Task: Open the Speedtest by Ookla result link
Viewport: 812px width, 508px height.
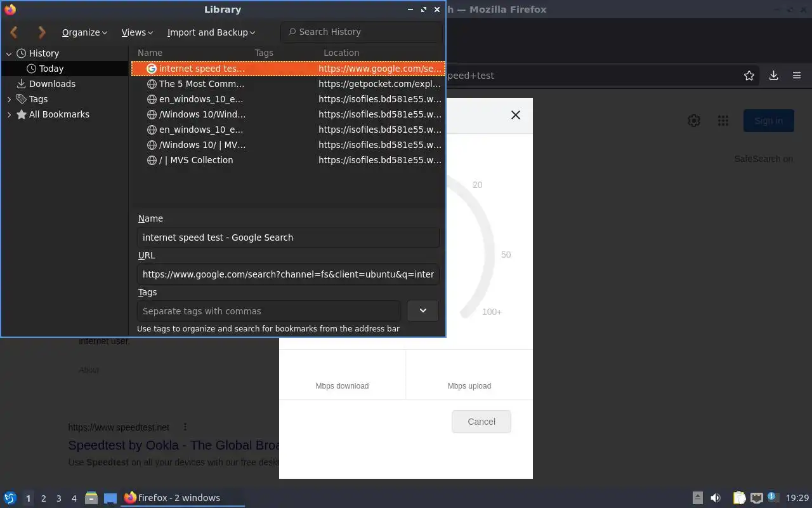Action: tap(174, 445)
